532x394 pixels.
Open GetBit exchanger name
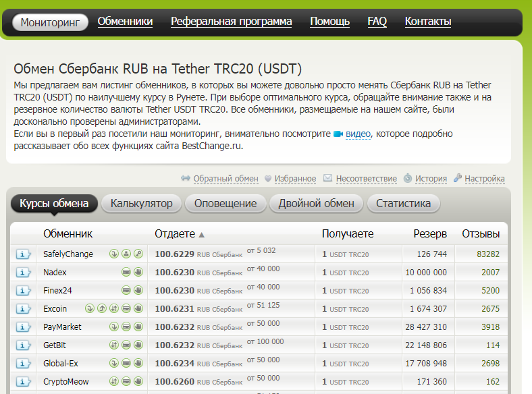54,345
